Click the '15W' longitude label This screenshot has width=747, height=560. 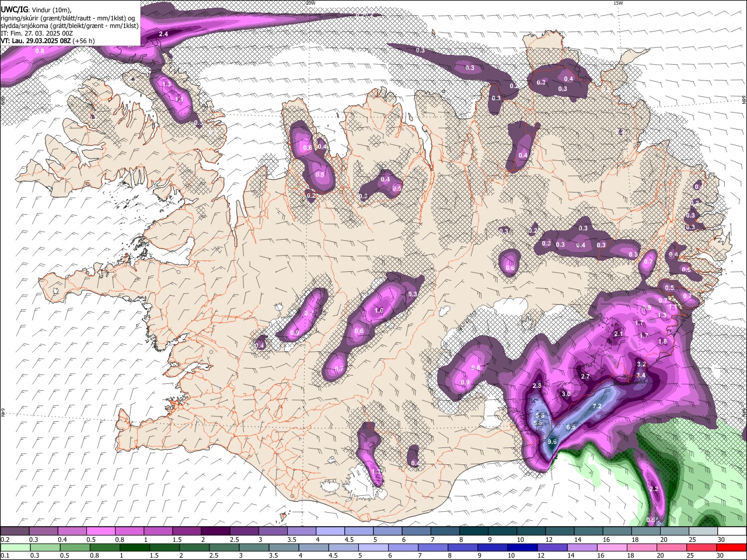618,3
